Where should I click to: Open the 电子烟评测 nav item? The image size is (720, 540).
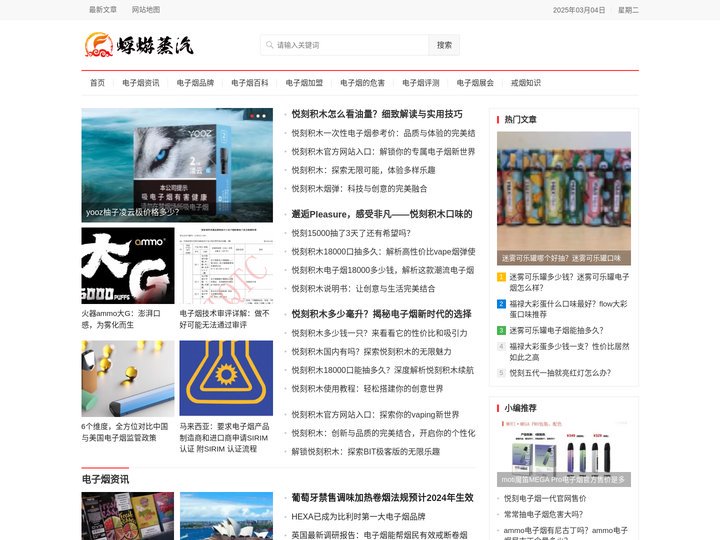421,83
